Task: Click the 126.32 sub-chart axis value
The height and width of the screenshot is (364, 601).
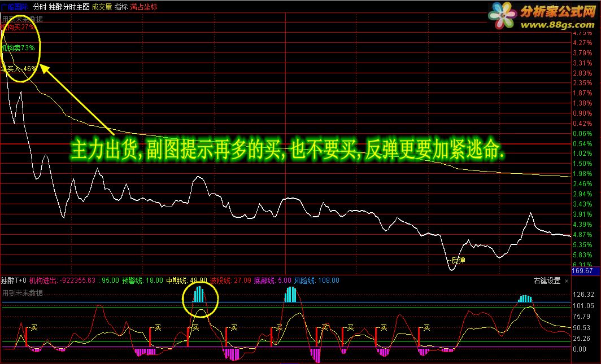Action: pos(583,295)
